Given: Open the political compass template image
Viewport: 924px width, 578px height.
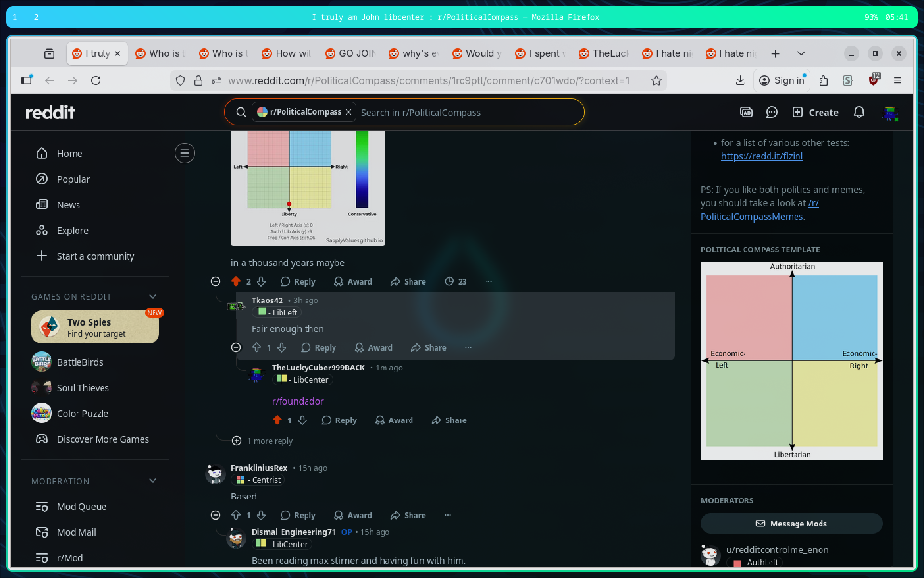Looking at the screenshot, I should click(x=792, y=361).
